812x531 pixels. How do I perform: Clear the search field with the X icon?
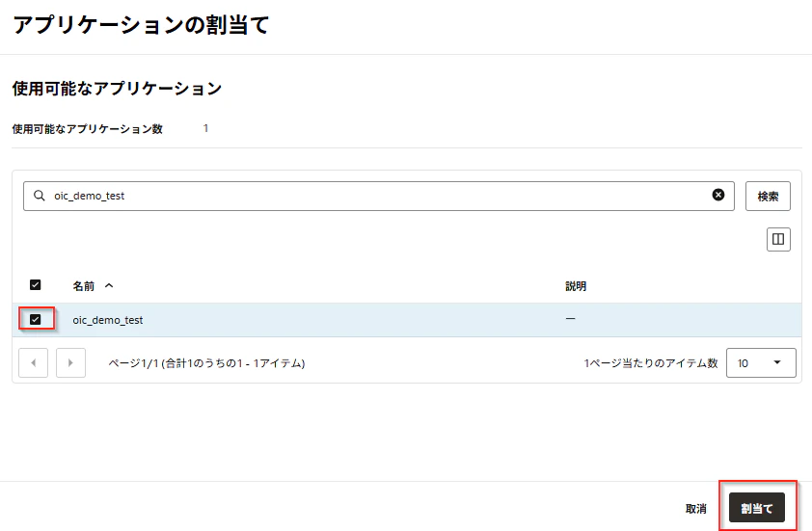pyautogui.click(x=717, y=195)
